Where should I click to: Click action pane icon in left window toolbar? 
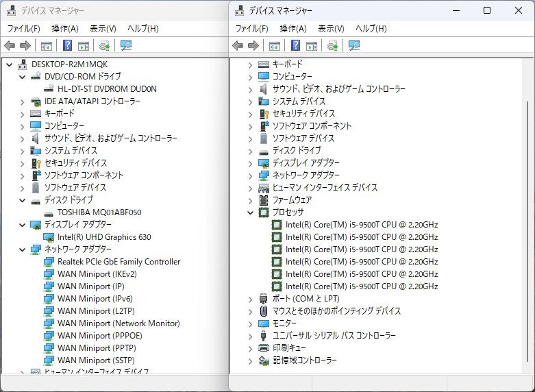pos(84,45)
